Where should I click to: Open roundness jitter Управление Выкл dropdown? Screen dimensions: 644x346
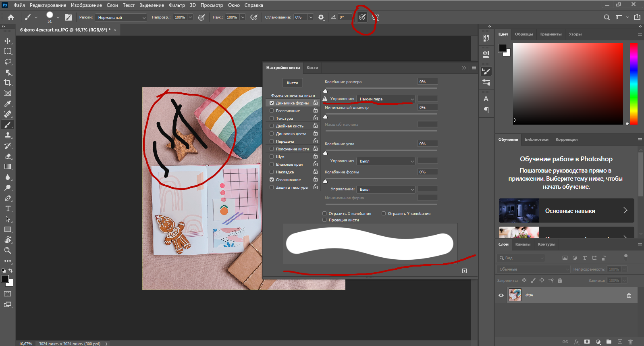point(386,189)
